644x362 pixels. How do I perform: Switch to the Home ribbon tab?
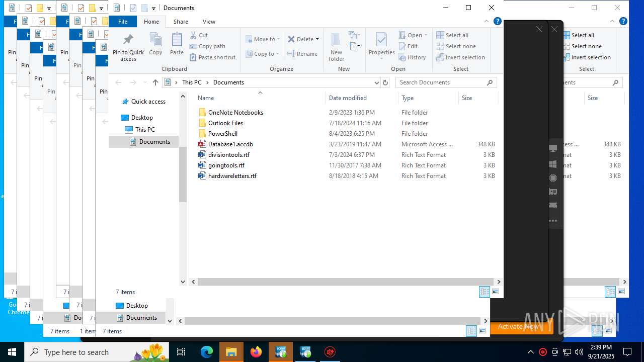[151, 22]
